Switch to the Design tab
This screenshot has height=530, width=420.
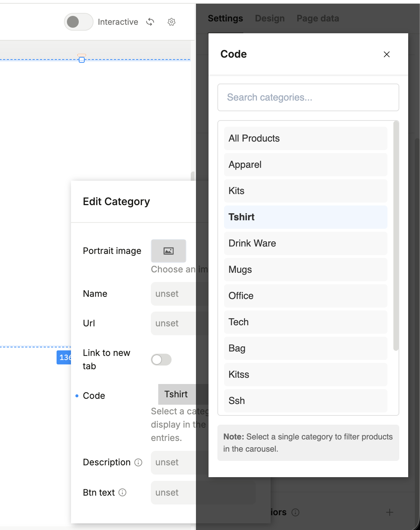pyautogui.click(x=270, y=18)
